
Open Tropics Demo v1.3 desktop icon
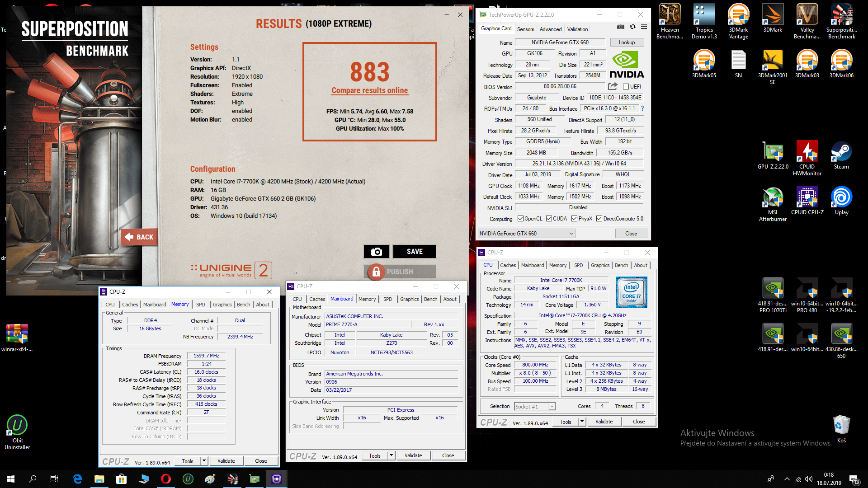point(704,21)
